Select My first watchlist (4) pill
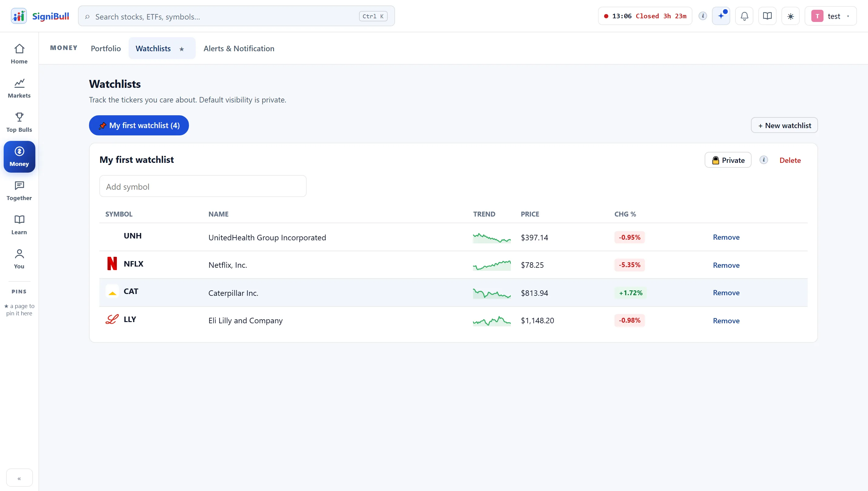The width and height of the screenshot is (868, 491). [x=139, y=125]
